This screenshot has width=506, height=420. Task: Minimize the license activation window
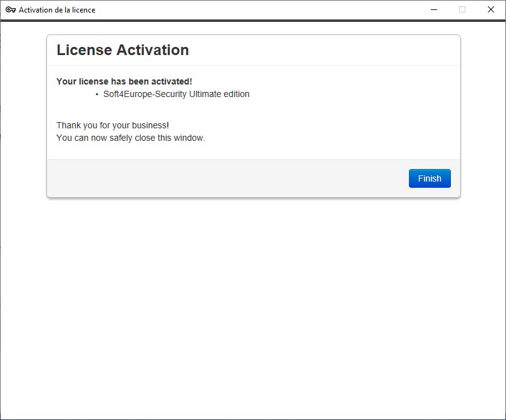tap(434, 9)
